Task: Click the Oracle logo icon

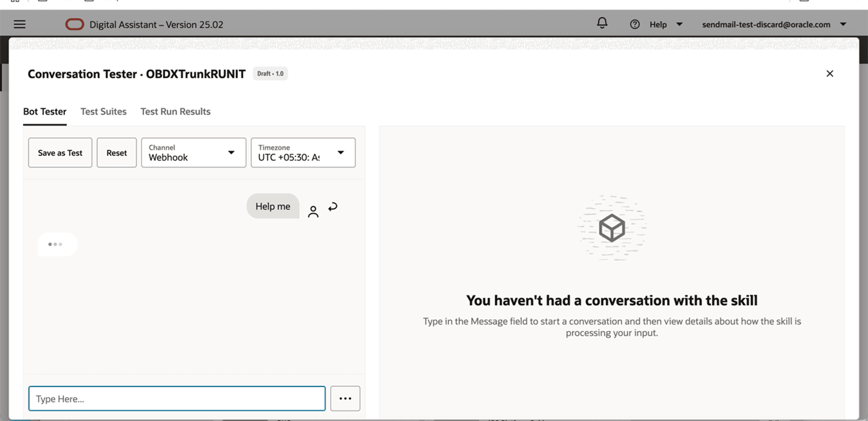Action: [x=75, y=24]
